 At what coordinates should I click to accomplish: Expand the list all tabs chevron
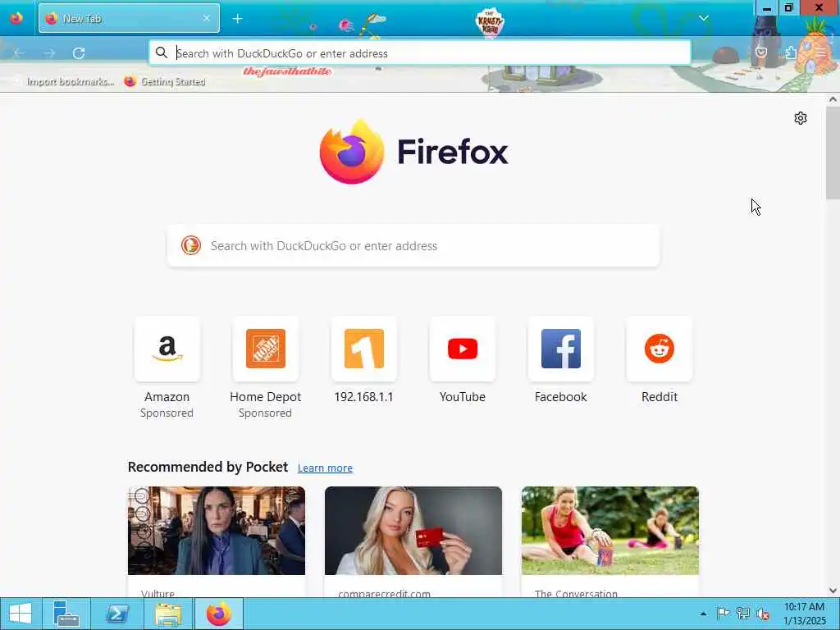coord(704,18)
